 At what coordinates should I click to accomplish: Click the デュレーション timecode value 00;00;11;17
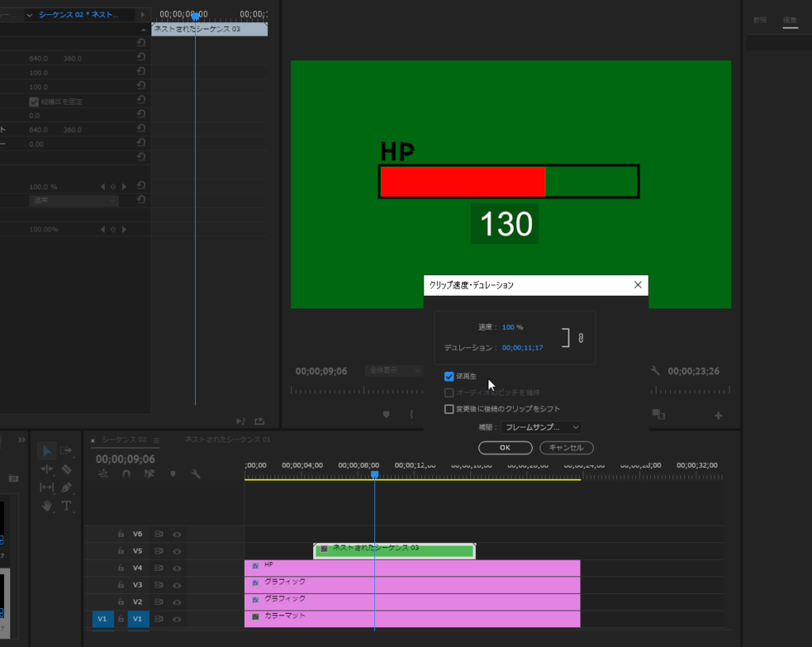tap(522, 347)
